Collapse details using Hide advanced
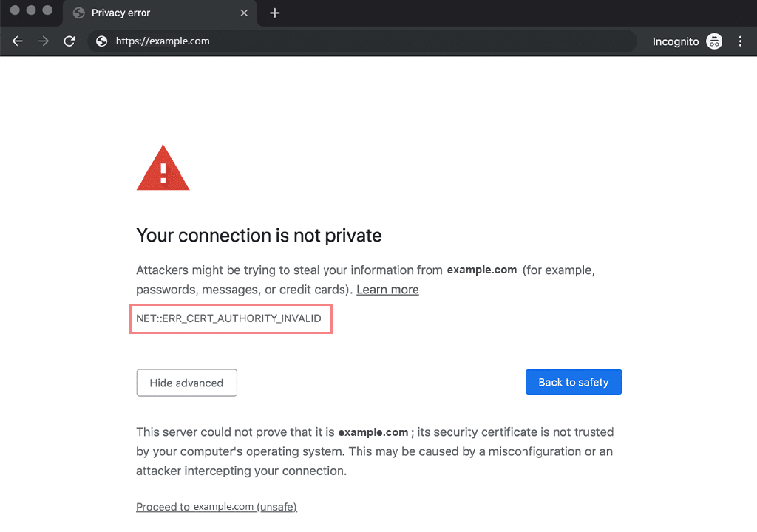The height and width of the screenshot is (532, 757). [x=186, y=383]
